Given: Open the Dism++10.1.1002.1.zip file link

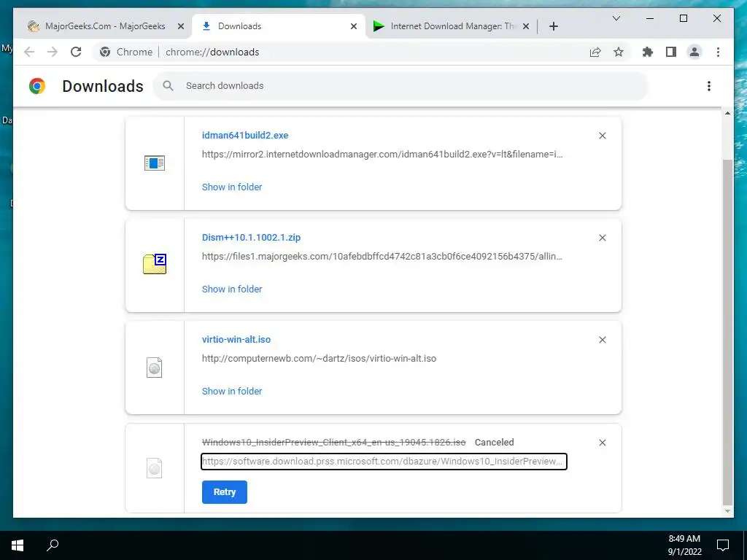Looking at the screenshot, I should (x=251, y=237).
